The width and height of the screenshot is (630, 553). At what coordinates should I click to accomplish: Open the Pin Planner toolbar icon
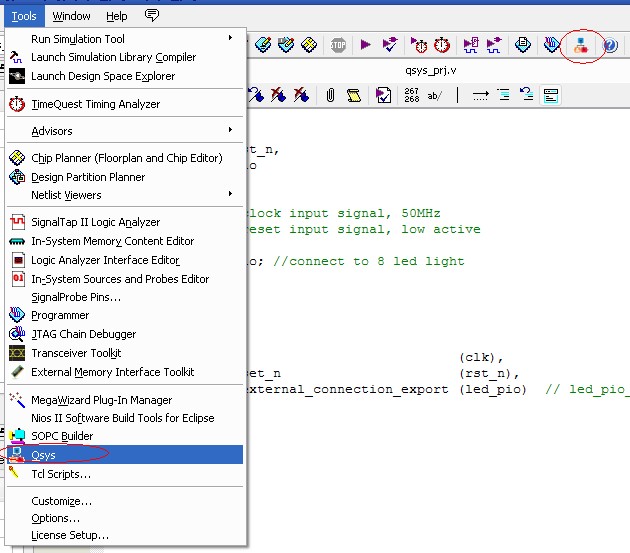pyautogui.click(x=286, y=45)
